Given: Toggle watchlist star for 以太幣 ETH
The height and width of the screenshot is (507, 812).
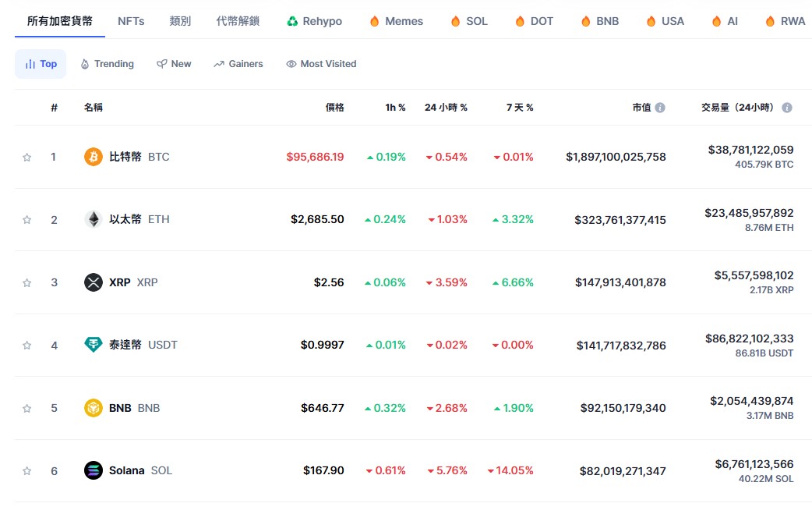Looking at the screenshot, I should coord(27,220).
